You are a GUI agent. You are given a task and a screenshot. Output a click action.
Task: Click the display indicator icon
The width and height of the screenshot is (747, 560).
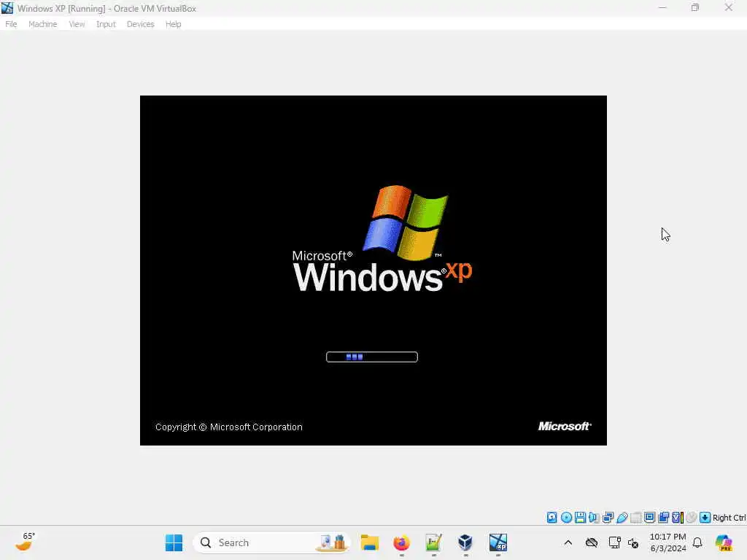coord(649,518)
